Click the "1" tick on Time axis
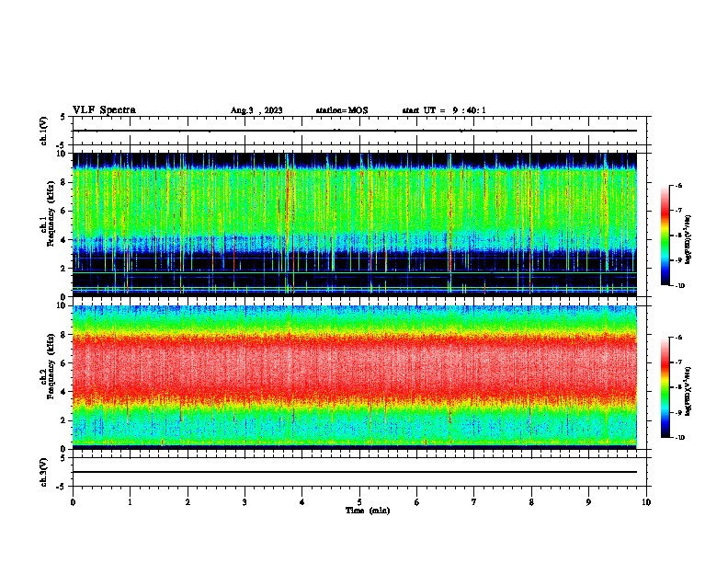Image resolution: width=728 pixels, height=563 pixels. (130, 502)
